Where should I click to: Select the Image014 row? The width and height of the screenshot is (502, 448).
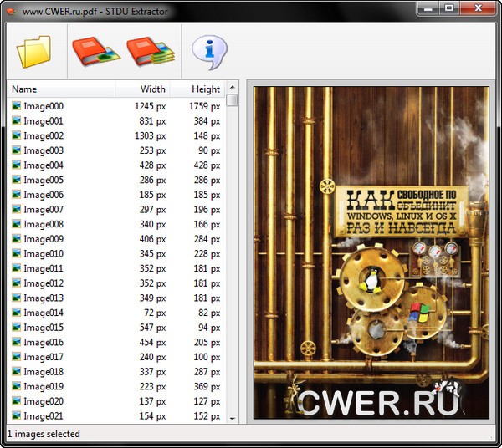(44, 313)
